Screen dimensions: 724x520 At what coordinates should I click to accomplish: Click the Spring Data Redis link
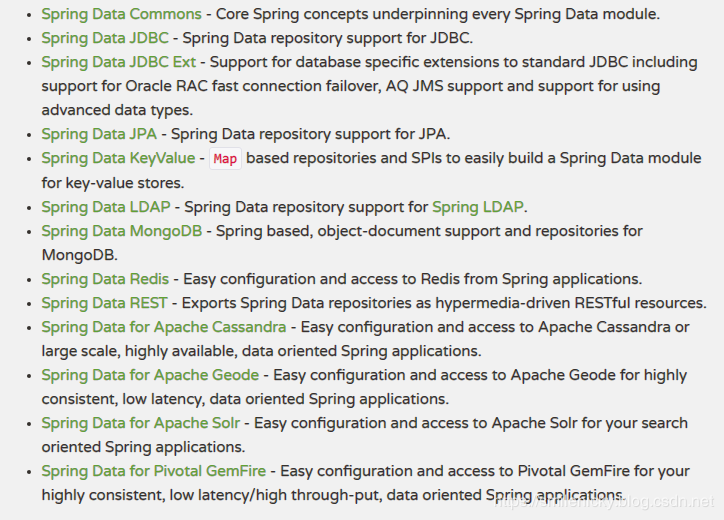pyautogui.click(x=105, y=279)
